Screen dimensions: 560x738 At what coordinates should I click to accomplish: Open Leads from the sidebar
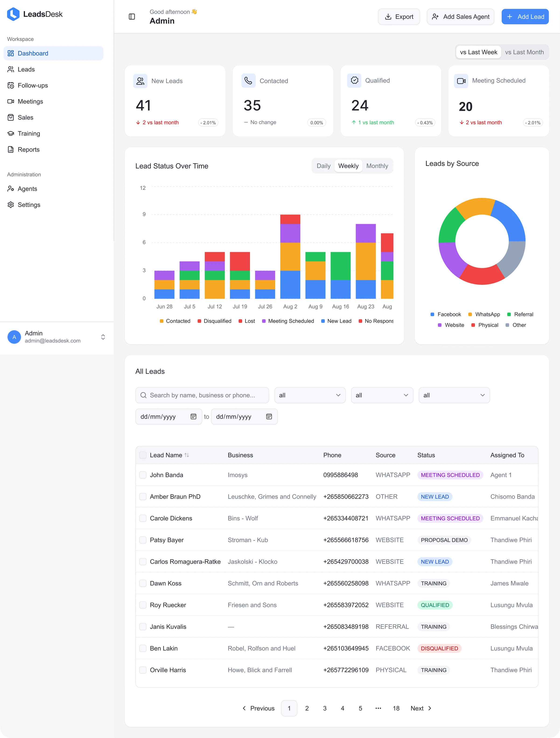click(53, 70)
